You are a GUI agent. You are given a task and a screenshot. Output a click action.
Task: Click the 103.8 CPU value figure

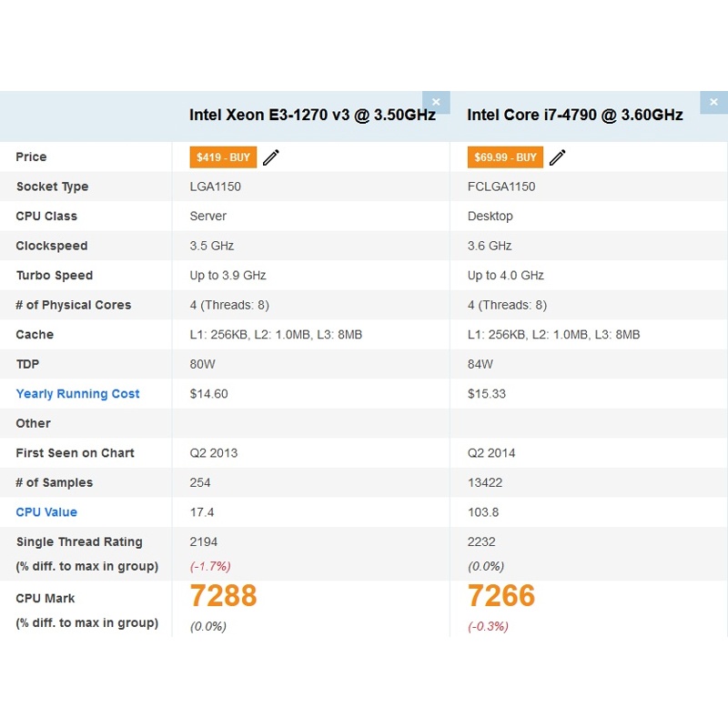483,512
